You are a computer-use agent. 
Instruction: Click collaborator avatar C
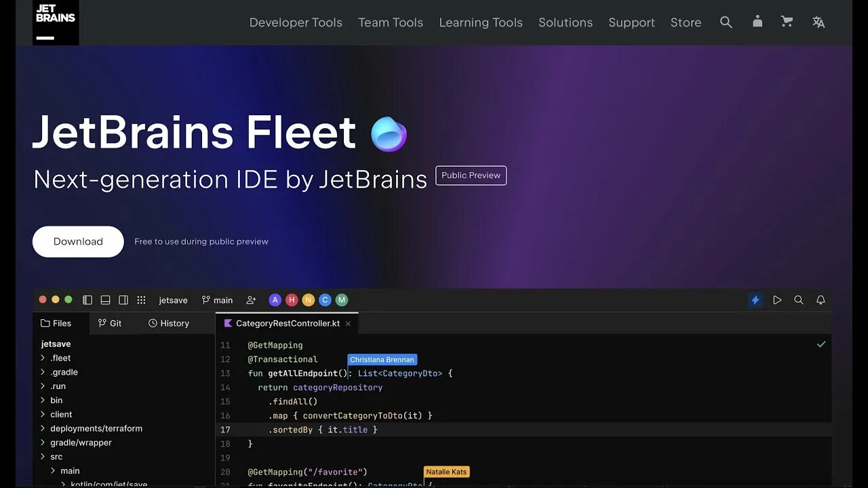pos(325,300)
